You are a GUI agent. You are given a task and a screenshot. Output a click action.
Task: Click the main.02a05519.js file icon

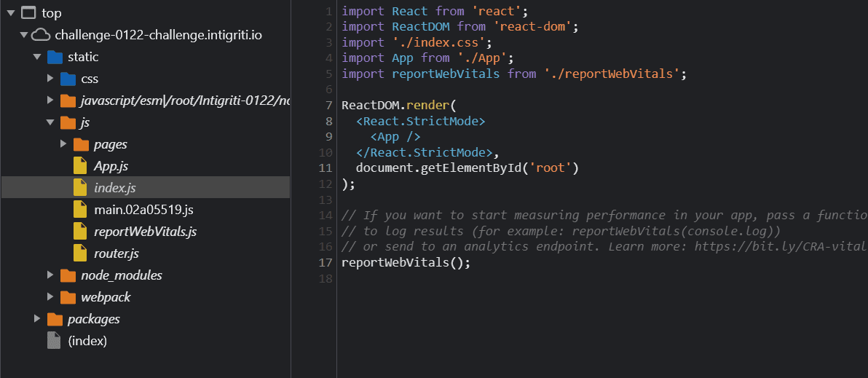coord(80,210)
